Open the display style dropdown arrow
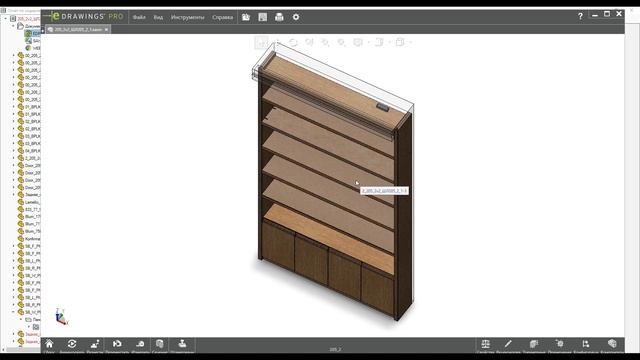 point(369,42)
